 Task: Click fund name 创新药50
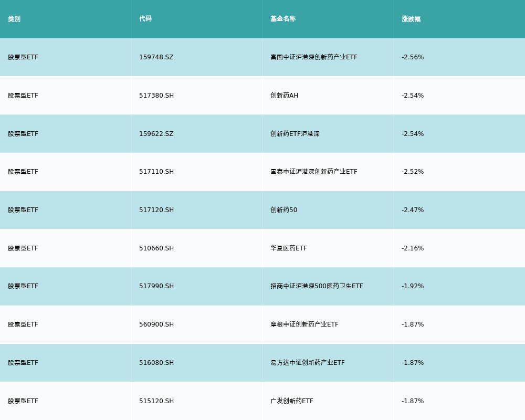[283, 210]
